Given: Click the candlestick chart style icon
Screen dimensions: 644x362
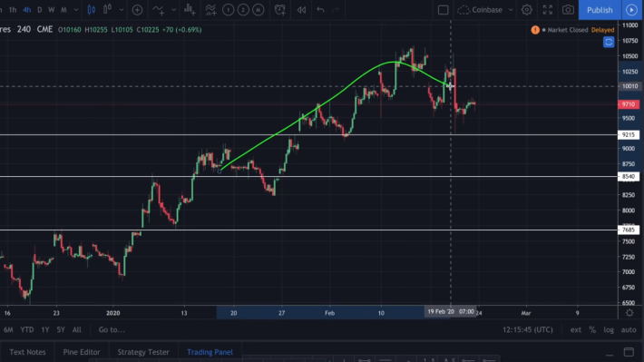Looking at the screenshot, I should pos(92,10).
